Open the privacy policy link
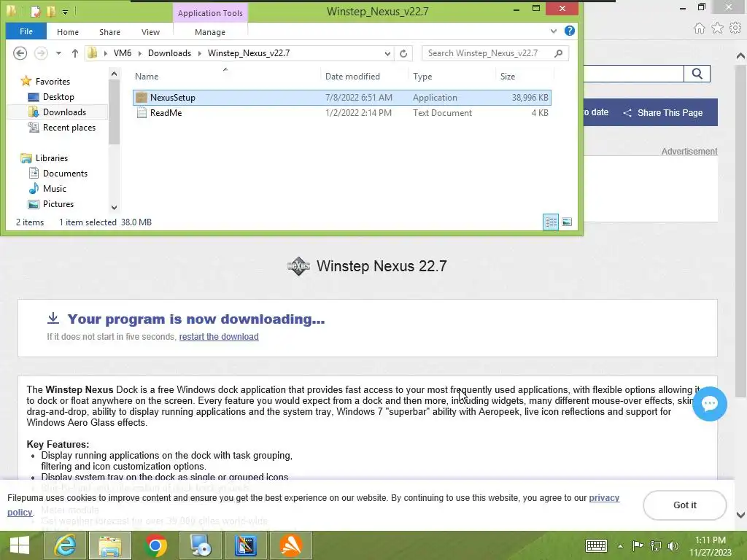Image resolution: width=747 pixels, height=560 pixels. [x=604, y=498]
